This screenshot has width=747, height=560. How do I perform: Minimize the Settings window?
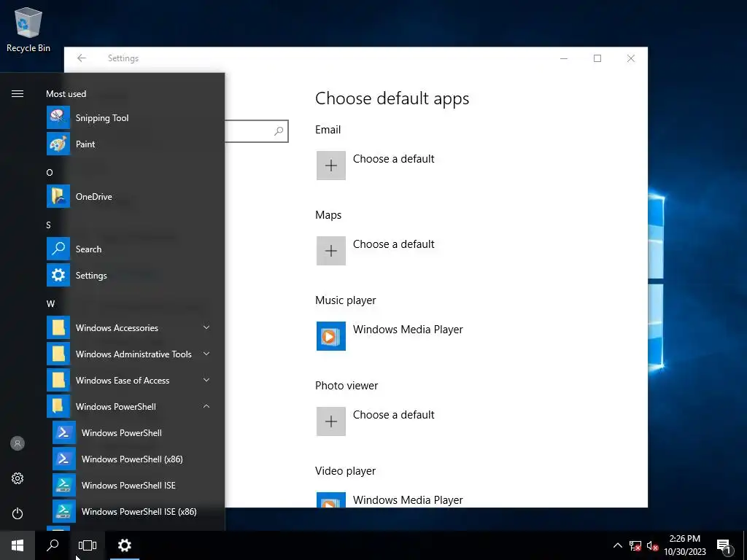click(564, 58)
